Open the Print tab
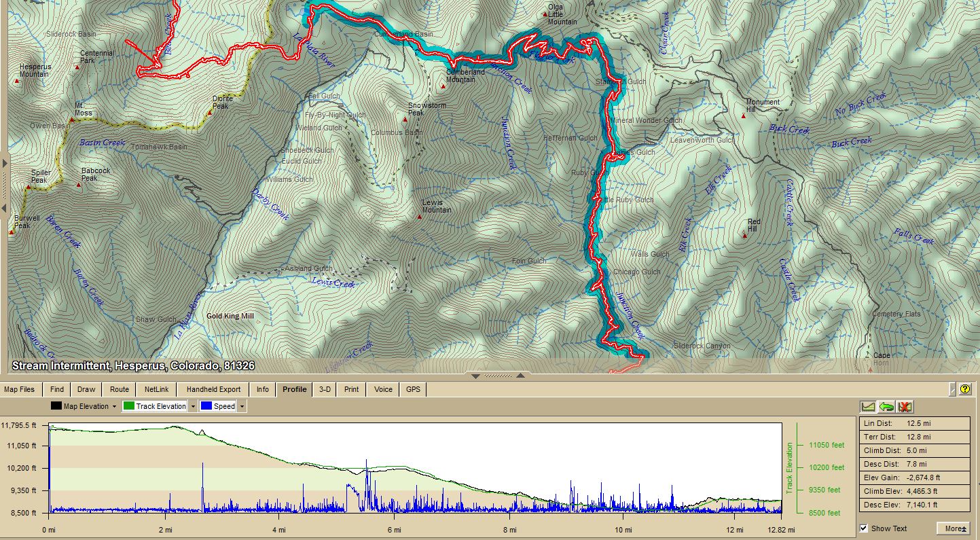Screen dimensions: 980x540 coord(351,389)
